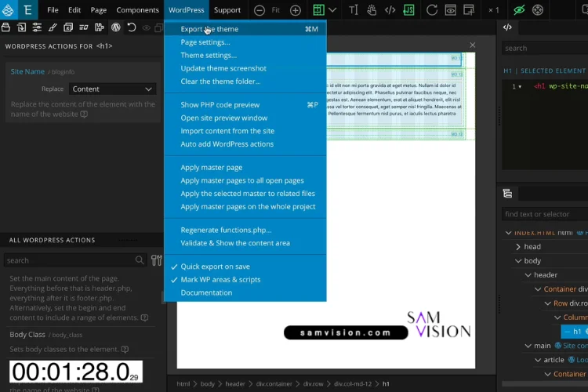Click WordPress actions search field

pyautogui.click(x=74, y=260)
